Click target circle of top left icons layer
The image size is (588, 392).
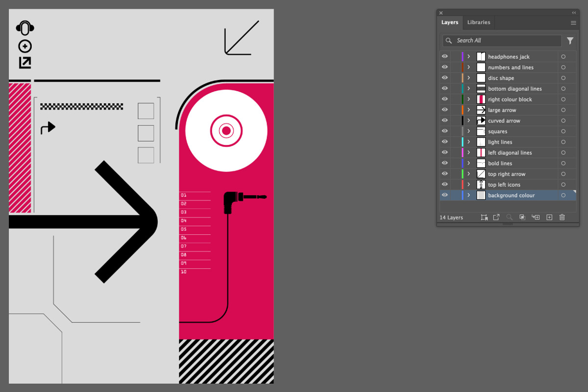(x=563, y=185)
